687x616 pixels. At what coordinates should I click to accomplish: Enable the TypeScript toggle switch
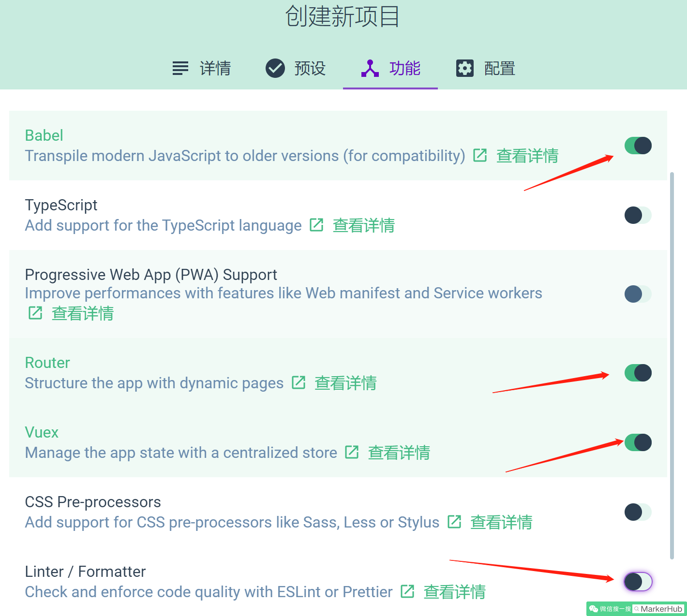[638, 215]
